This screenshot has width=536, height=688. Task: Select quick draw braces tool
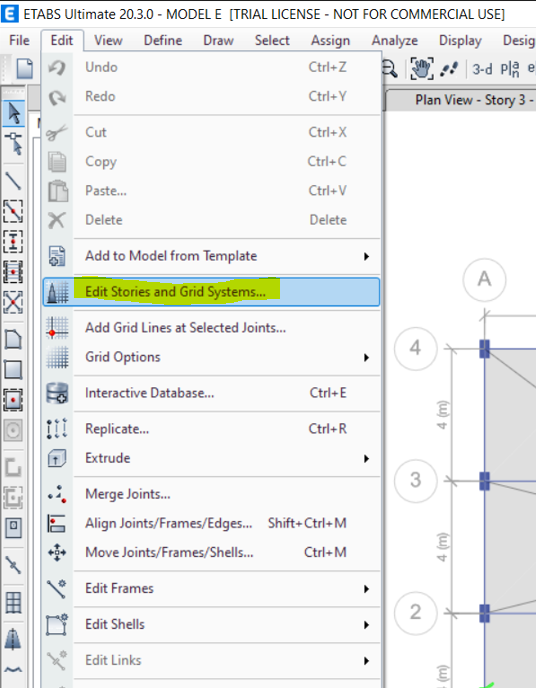[x=13, y=302]
